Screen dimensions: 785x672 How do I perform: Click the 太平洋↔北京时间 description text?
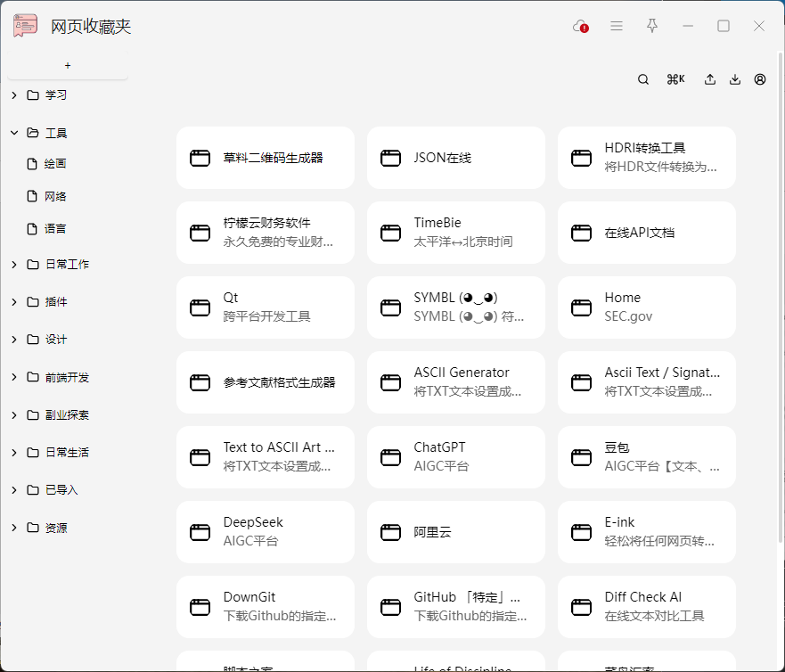463,242
